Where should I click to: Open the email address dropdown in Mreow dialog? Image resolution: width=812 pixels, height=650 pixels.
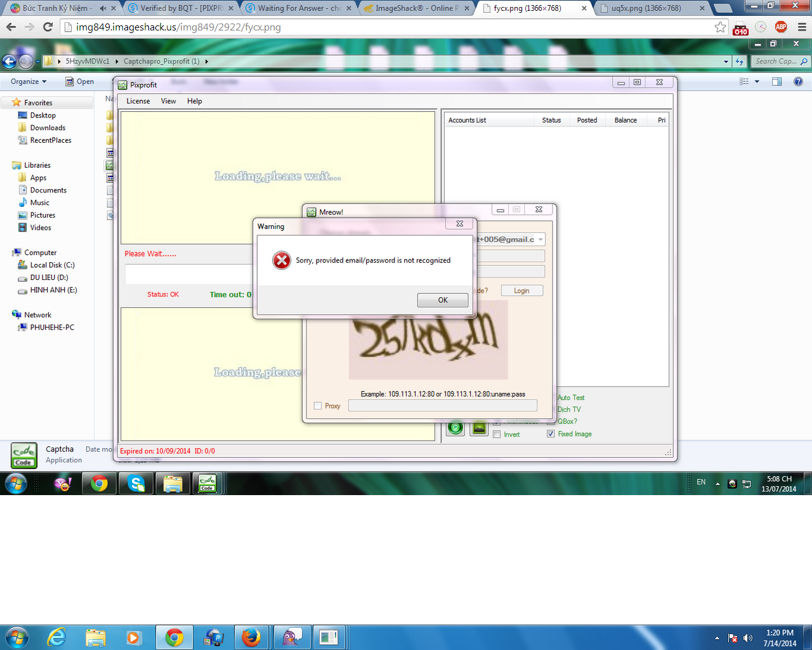[540, 239]
